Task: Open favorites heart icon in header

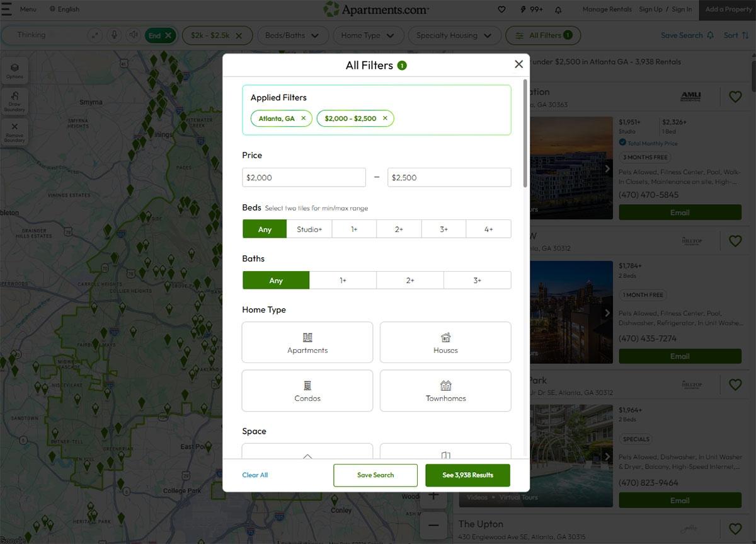Action: click(x=501, y=9)
